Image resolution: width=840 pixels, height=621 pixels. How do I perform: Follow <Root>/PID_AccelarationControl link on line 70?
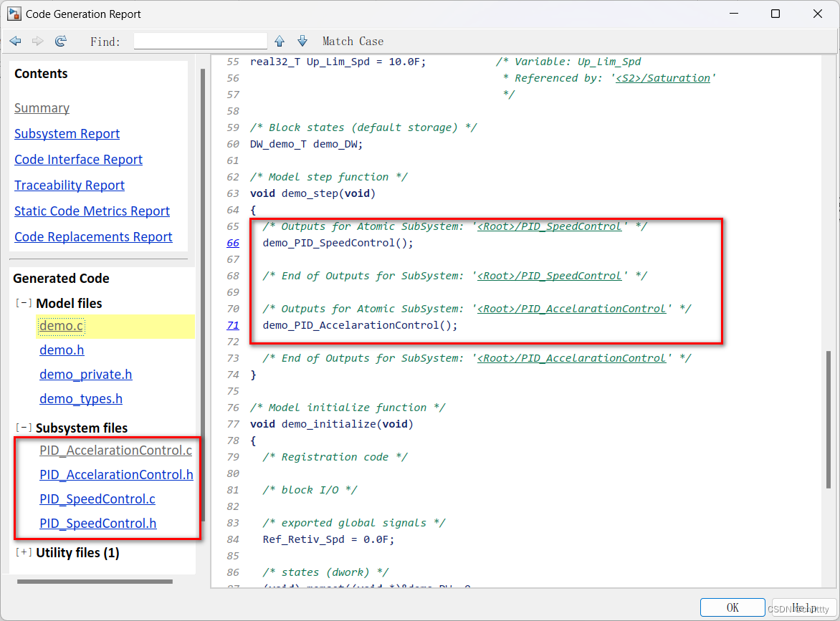click(x=571, y=309)
